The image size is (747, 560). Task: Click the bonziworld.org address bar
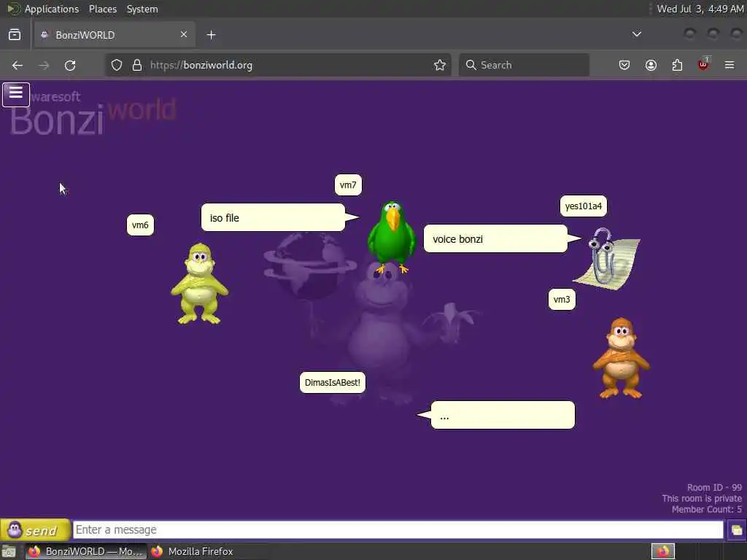(x=278, y=65)
